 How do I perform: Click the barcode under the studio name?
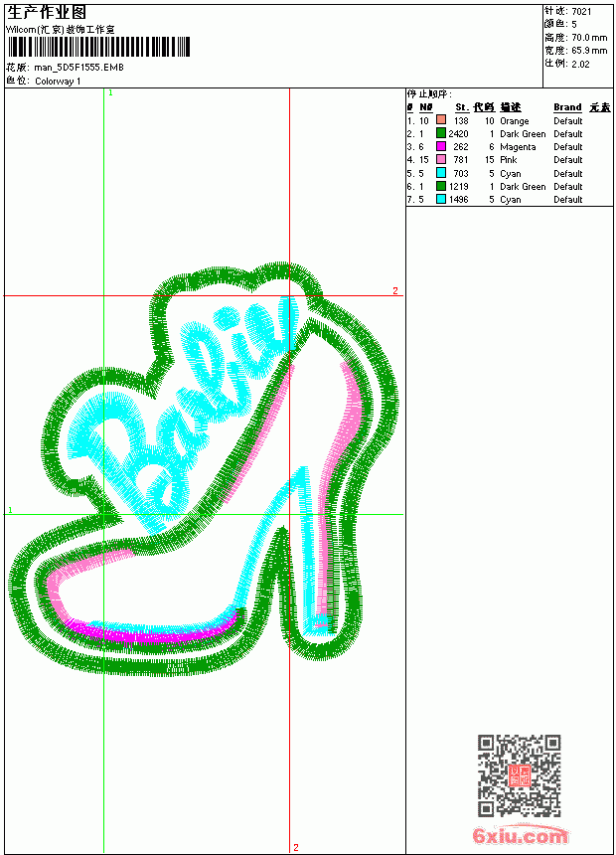tap(98, 47)
